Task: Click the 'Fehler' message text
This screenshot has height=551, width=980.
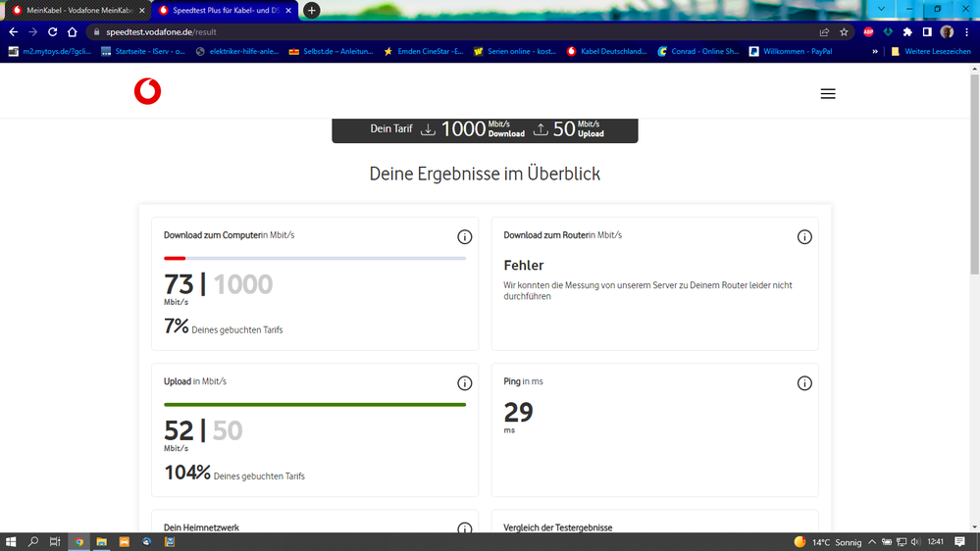Action: point(524,266)
